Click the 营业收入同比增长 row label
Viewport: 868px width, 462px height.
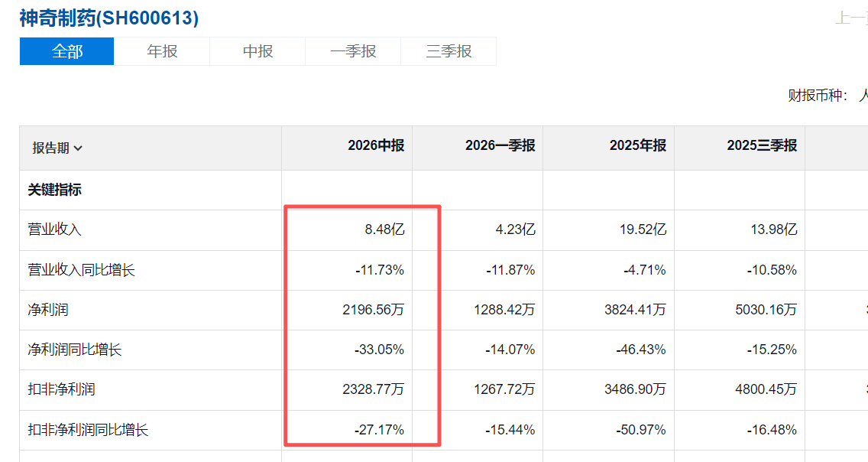click(81, 270)
